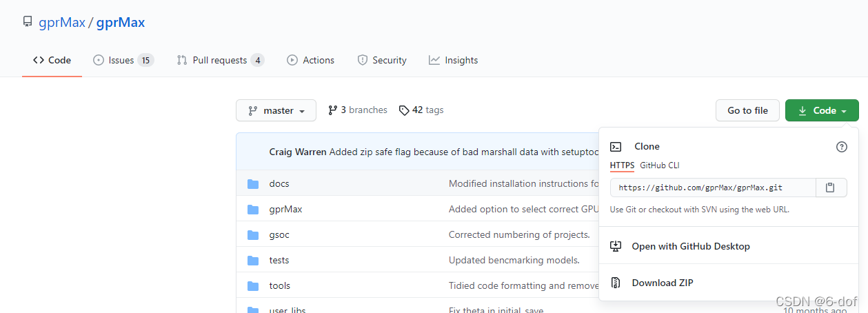Open the bold gprMax repository name link
The width and height of the screenshot is (868, 313).
pos(121,22)
